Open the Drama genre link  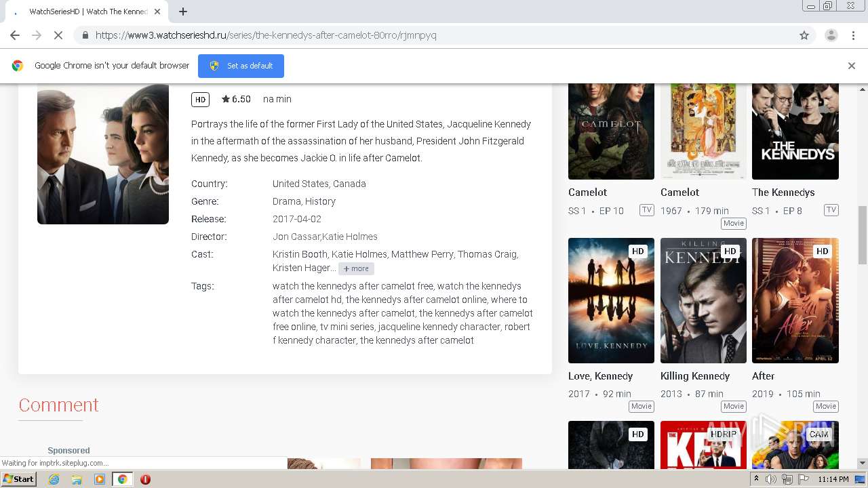tap(287, 201)
